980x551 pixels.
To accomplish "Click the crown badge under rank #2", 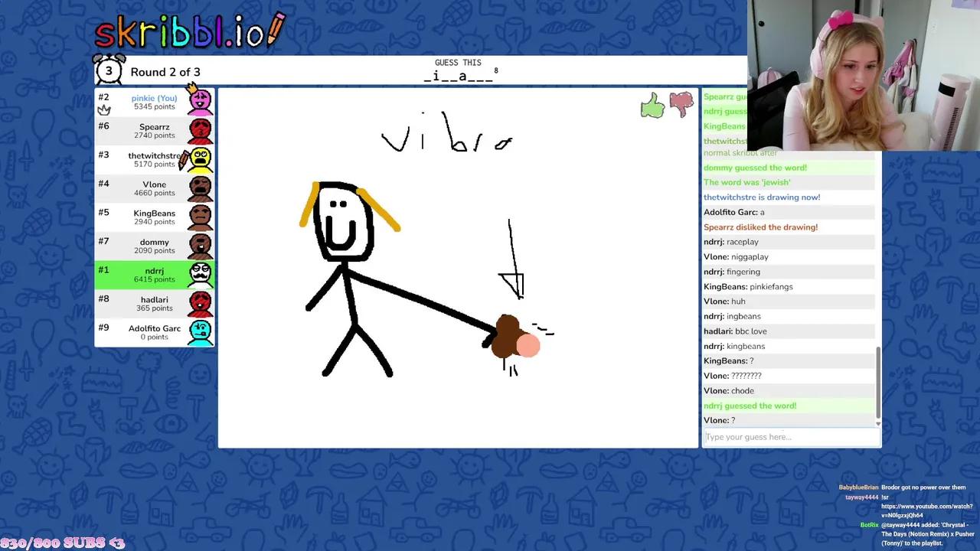I will pyautogui.click(x=104, y=111).
